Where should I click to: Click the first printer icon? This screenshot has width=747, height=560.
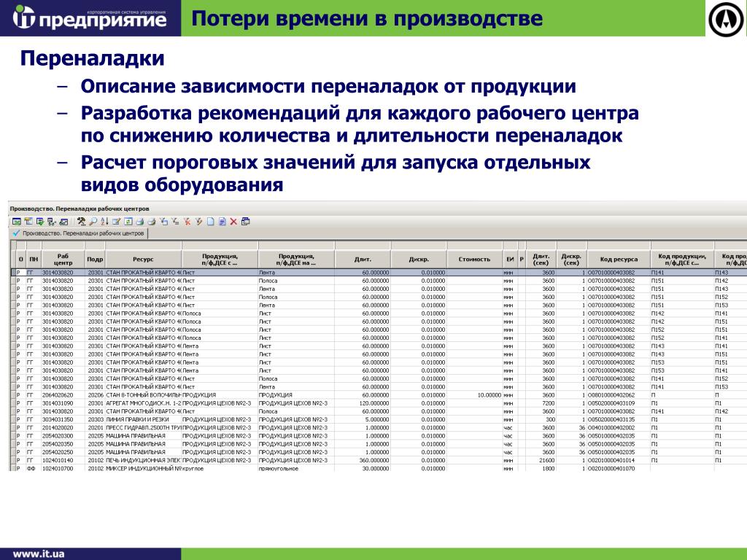[x=139, y=222]
